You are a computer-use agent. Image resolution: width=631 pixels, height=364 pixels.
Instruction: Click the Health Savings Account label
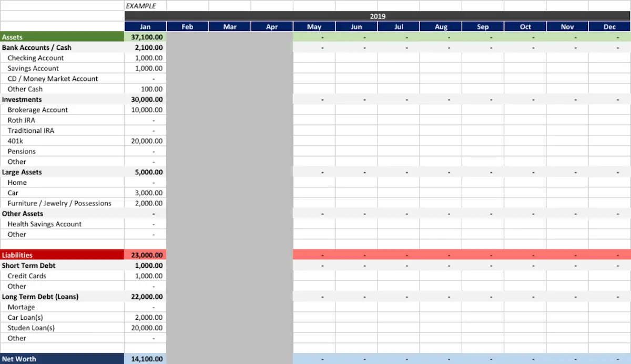pos(45,224)
